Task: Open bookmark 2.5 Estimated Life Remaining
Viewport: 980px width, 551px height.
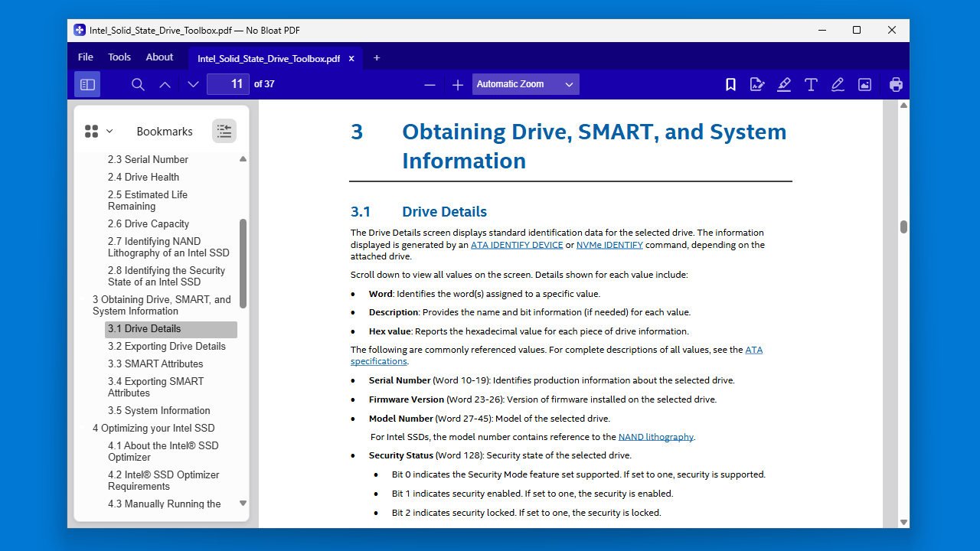Action: [148, 201]
